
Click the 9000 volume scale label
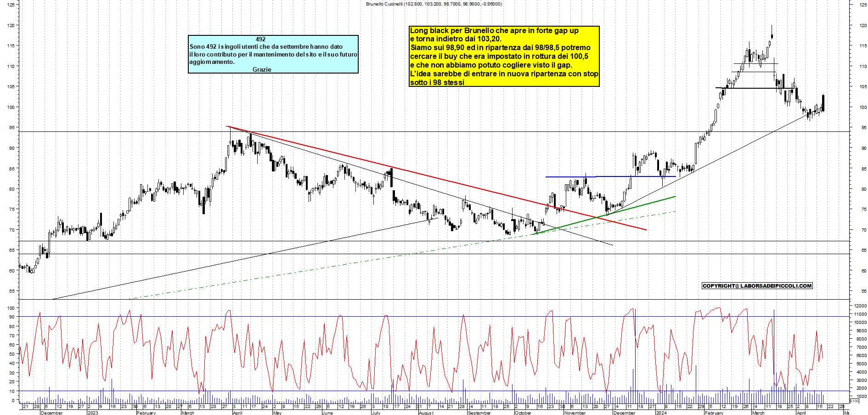[x=861, y=331]
